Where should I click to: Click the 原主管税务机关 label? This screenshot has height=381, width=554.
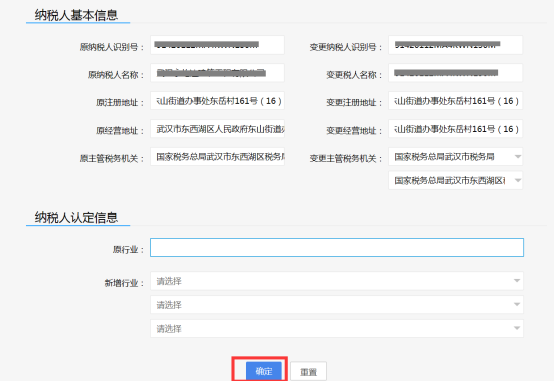point(112,159)
